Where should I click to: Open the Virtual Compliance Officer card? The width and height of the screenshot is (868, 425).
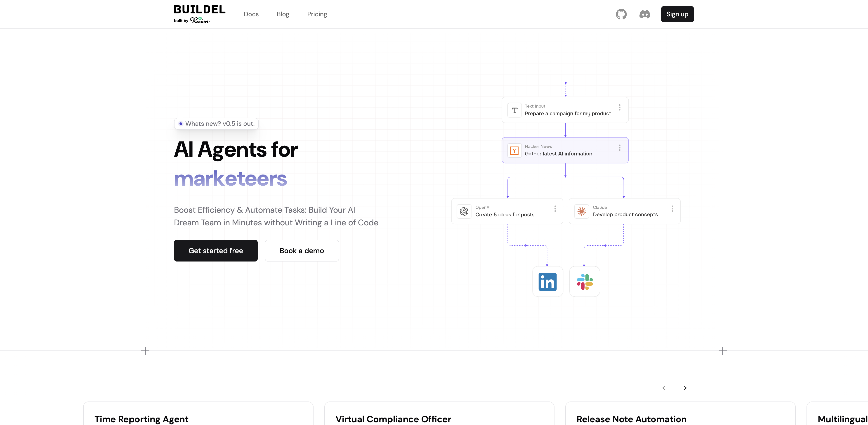[439, 413]
